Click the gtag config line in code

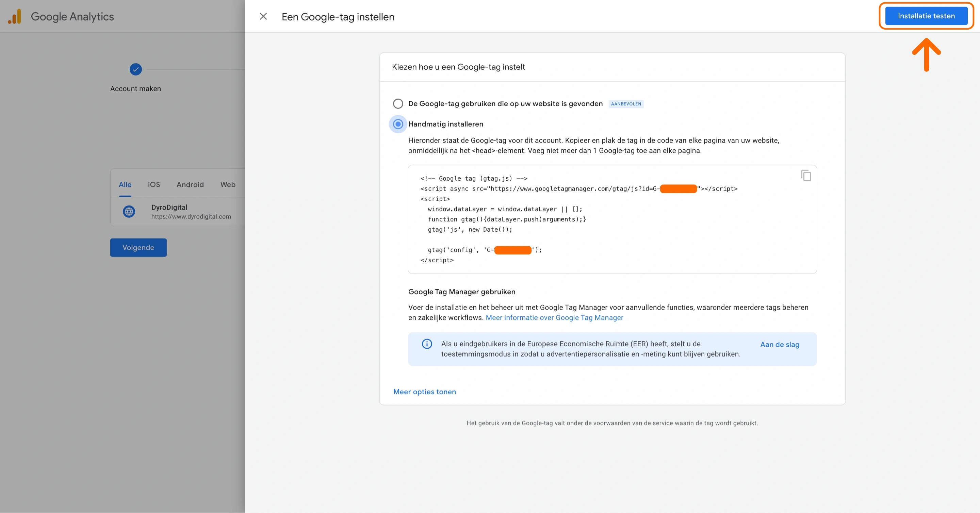coord(485,250)
